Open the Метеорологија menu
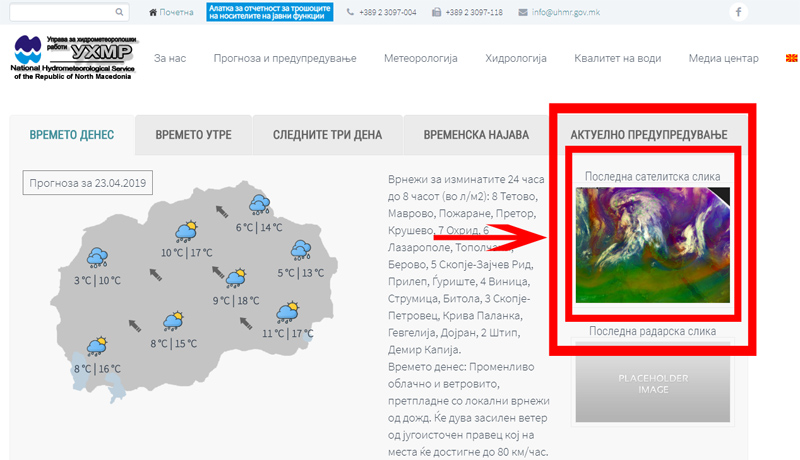This screenshot has width=800, height=460. 421,58
